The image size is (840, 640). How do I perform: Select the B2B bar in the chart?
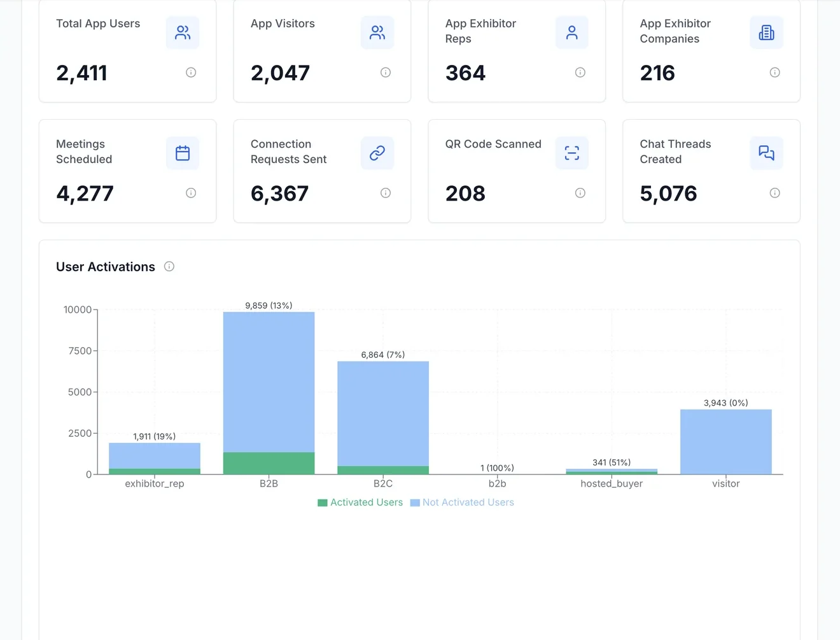click(269, 393)
